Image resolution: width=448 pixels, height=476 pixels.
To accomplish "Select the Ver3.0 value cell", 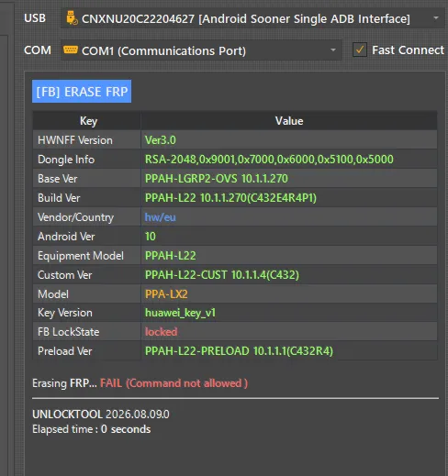I will point(289,140).
